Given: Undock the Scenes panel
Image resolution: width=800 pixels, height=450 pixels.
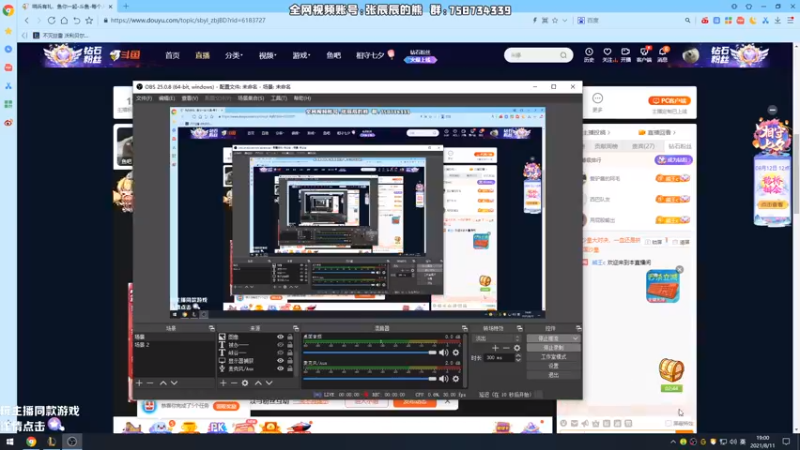Looking at the screenshot, I should [x=211, y=328].
